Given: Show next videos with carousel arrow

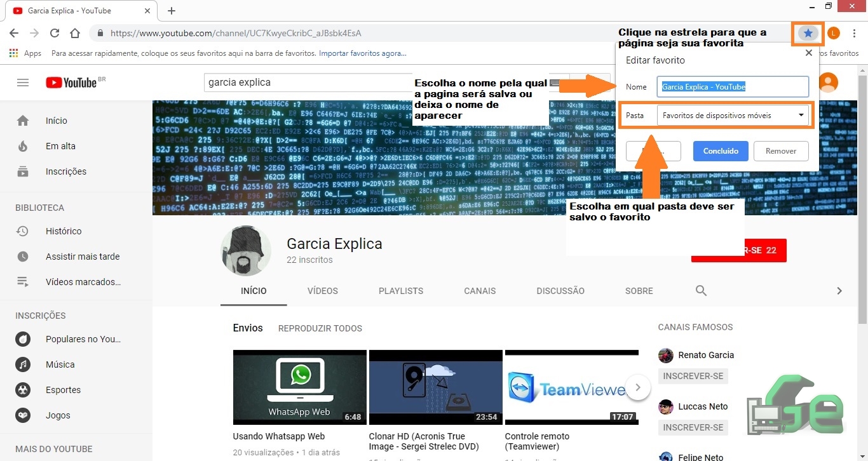Looking at the screenshot, I should 638,387.
